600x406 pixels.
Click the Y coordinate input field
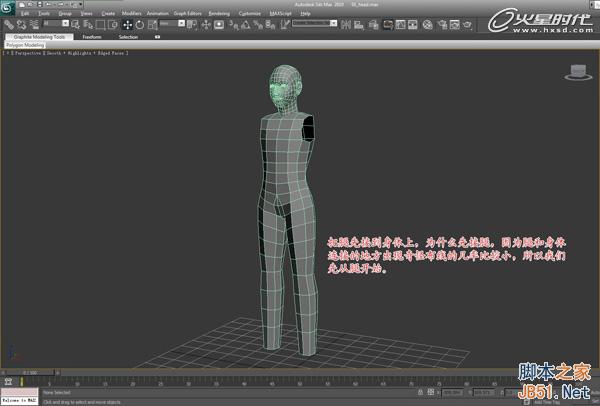click(x=484, y=393)
